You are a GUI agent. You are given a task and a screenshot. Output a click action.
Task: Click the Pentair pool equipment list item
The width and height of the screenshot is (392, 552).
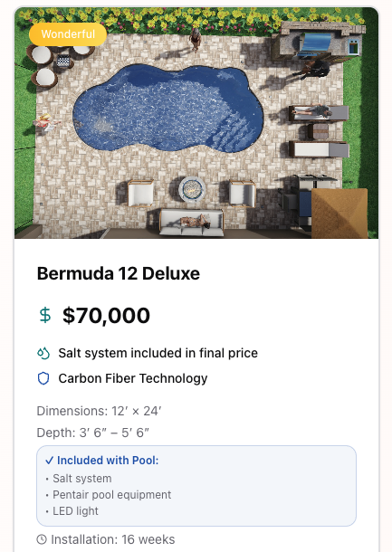click(x=112, y=495)
